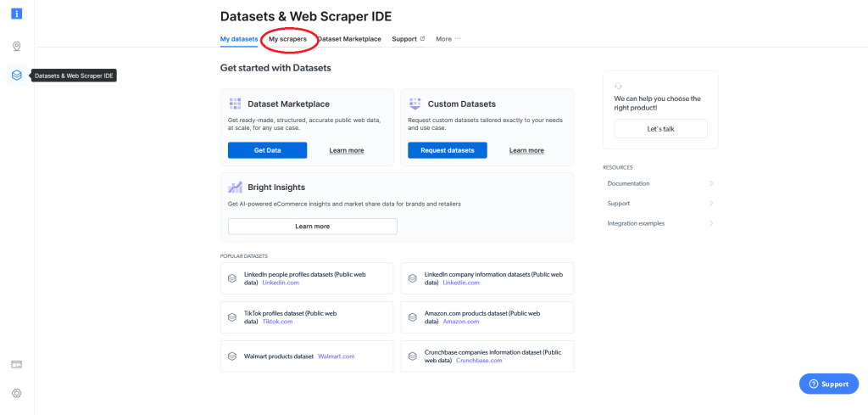Open the Settings gear icon in sidebar

pos(17,393)
